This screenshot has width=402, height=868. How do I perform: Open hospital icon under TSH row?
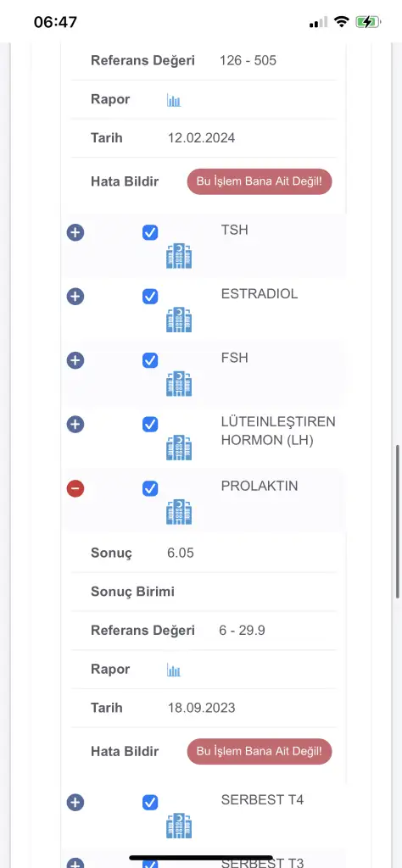coord(179,256)
